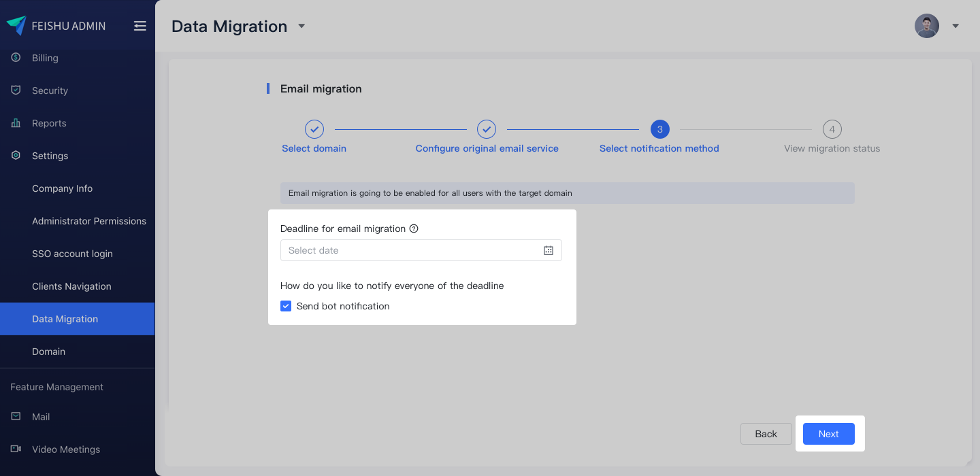Screen dimensions: 980x476
Task: Select SSO account login in sidebar
Action: click(x=78, y=254)
